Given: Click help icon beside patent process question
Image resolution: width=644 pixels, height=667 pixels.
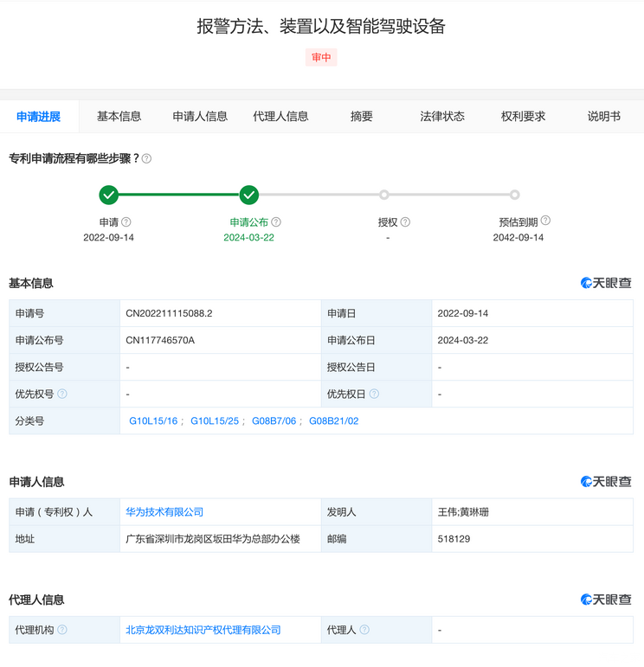Looking at the screenshot, I should [x=146, y=159].
